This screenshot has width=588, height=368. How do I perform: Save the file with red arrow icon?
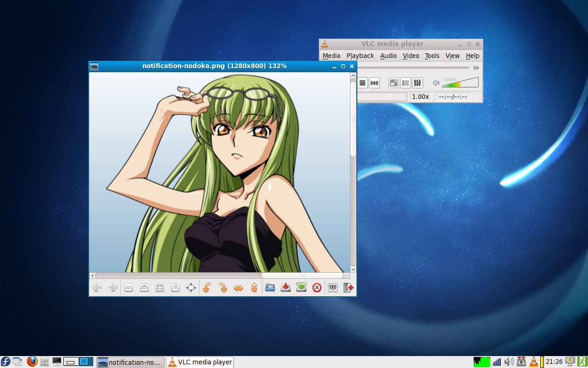pos(285,288)
